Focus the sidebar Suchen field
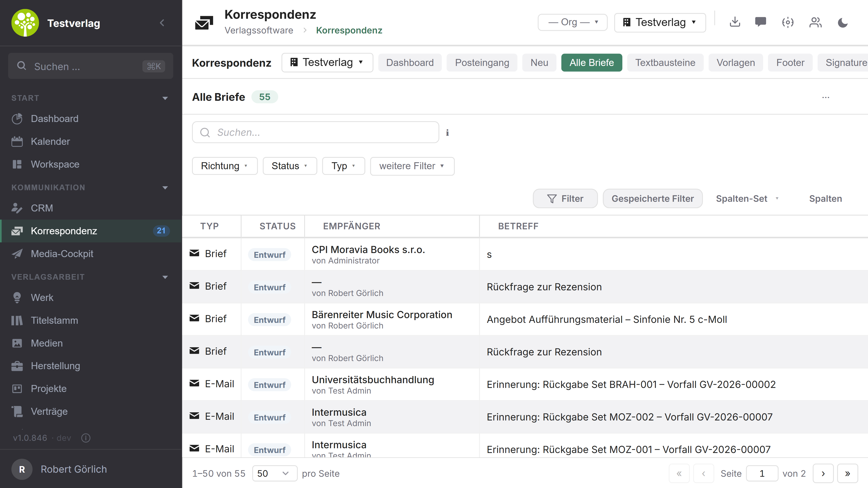868x488 pixels. [x=91, y=66]
